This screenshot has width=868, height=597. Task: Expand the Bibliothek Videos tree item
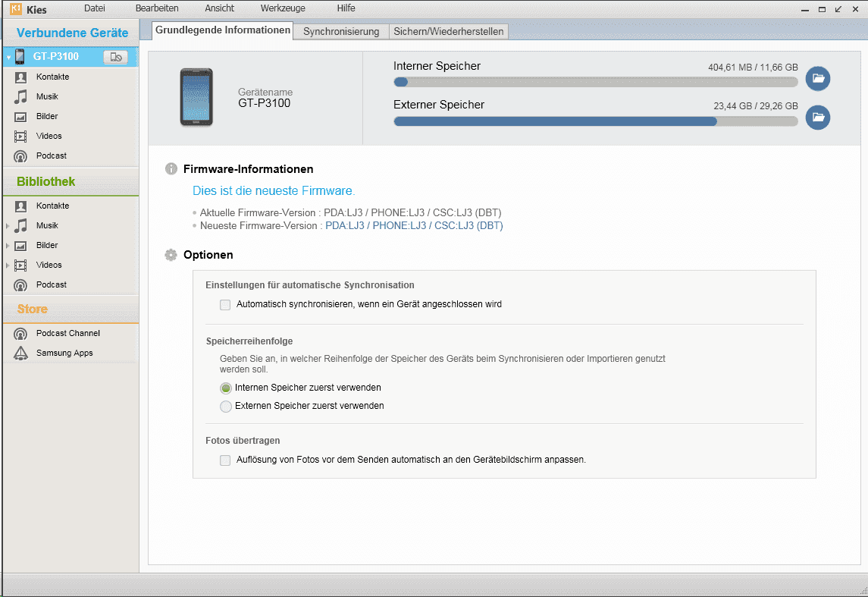(x=8, y=266)
